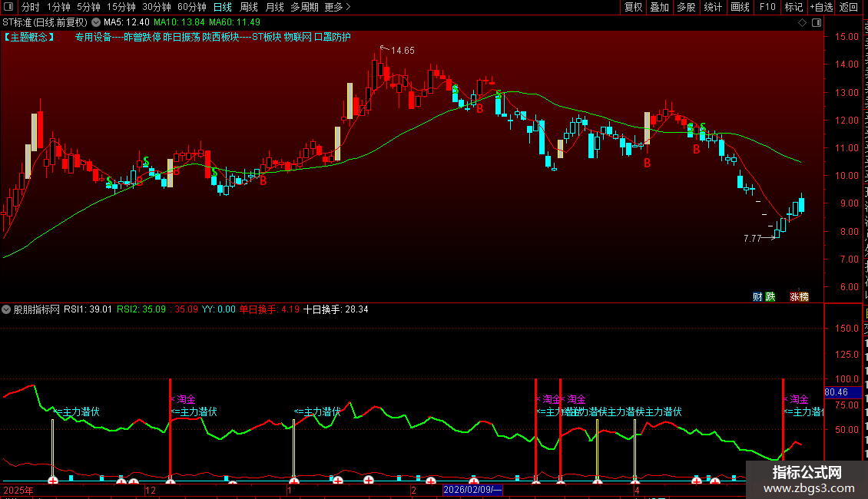
Task: Open the 画线 drawing tools
Action: 740,7
